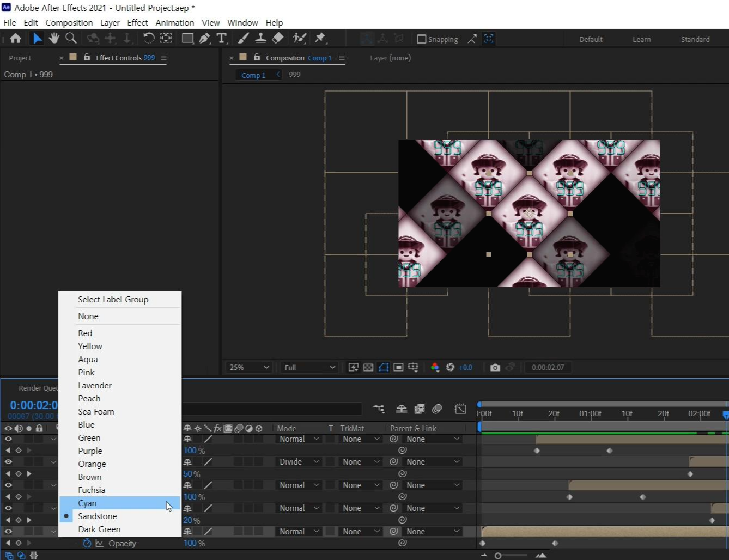
Task: Click the Composition tab label color swatch
Action: tap(243, 57)
